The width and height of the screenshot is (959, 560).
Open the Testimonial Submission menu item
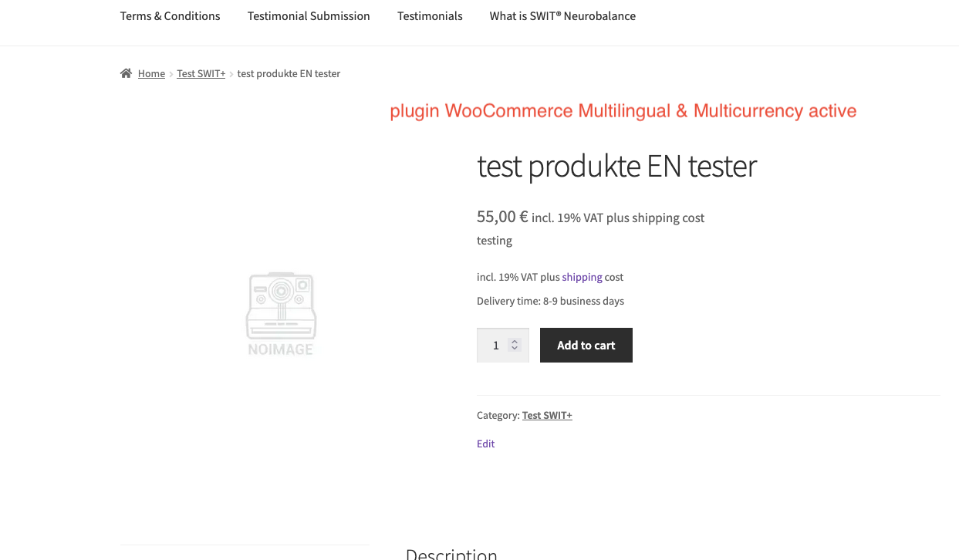[309, 16]
